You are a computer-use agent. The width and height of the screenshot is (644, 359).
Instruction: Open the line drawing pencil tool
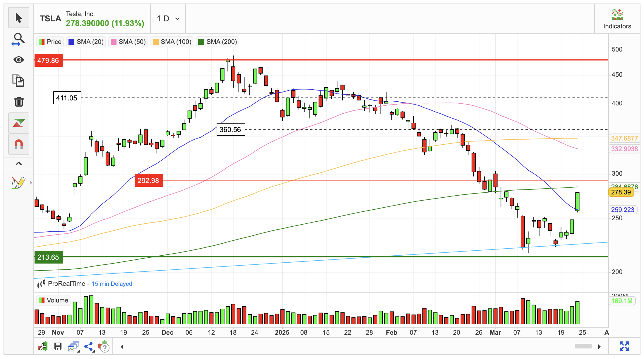point(18,183)
